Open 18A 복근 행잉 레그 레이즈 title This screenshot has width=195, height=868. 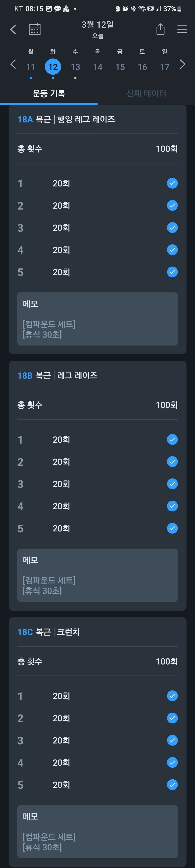click(66, 119)
